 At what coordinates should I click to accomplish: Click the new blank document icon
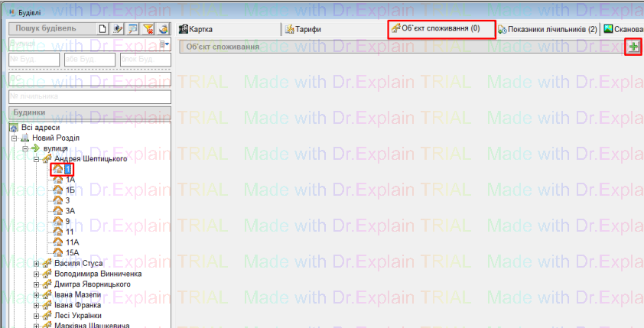[104, 29]
